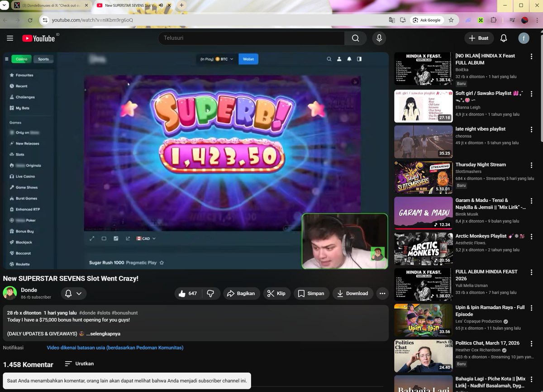Open browser extensions puzzle icon
The height and width of the screenshot is (392, 543).
pos(494,20)
